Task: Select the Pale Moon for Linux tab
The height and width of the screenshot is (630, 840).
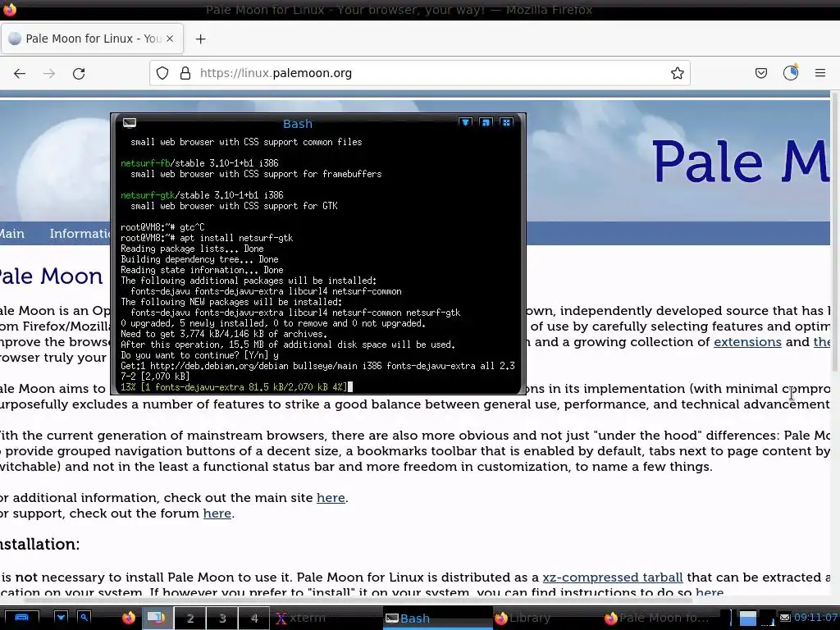Action: pos(92,39)
